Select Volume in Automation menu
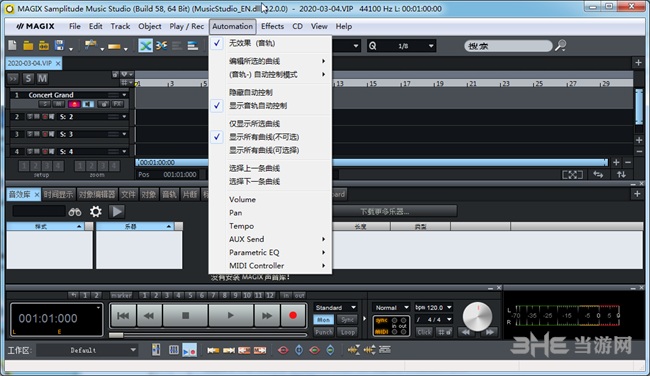Screen dimensions: 650x376 270,199
